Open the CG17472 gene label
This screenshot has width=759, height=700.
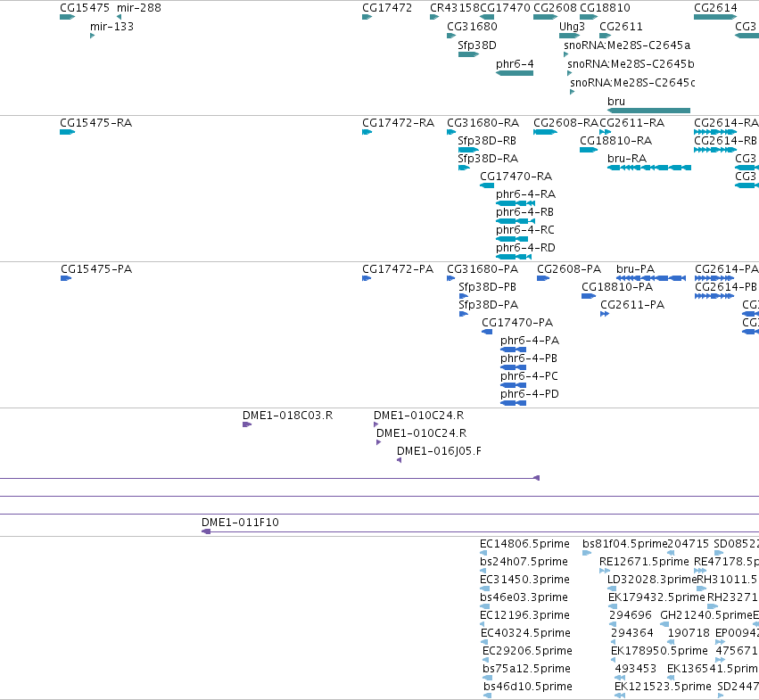tap(387, 8)
